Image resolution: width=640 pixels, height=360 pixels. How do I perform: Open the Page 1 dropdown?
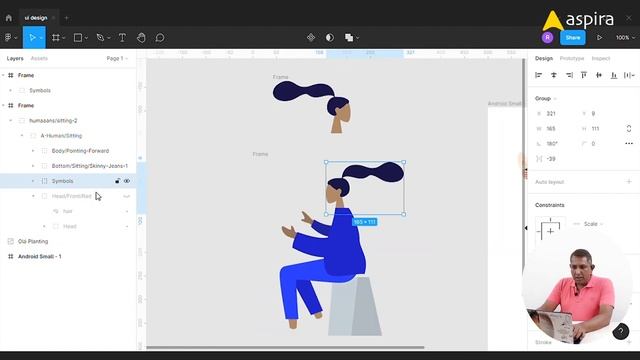tap(117, 58)
